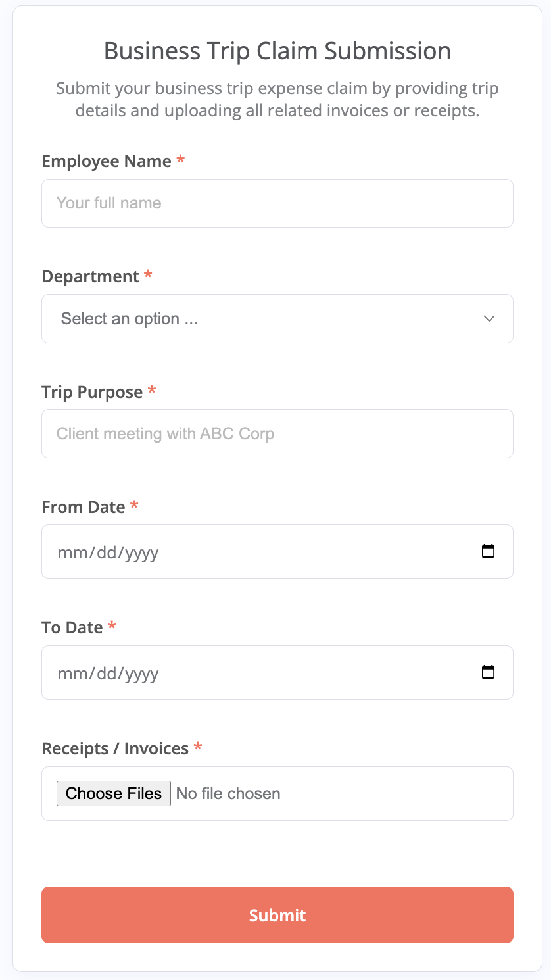Image resolution: width=551 pixels, height=980 pixels.
Task: Select the form description text under the title
Action: (277, 99)
